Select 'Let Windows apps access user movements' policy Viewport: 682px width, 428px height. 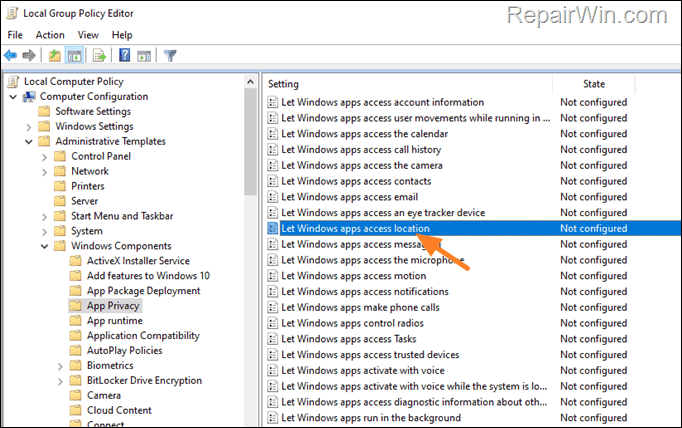415,118
